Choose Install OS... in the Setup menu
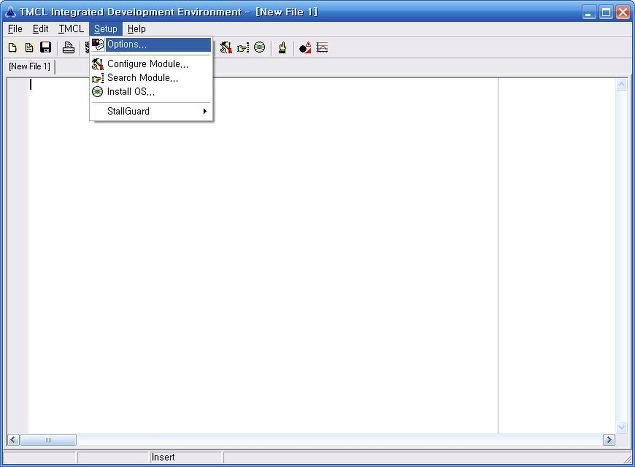Viewport: 635px width, 467px height. pos(151,92)
